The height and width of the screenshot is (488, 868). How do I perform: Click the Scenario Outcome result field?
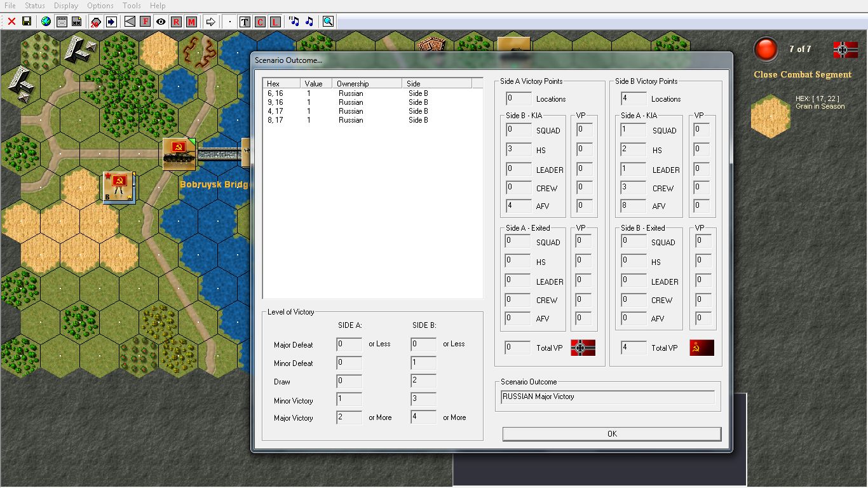click(x=608, y=397)
